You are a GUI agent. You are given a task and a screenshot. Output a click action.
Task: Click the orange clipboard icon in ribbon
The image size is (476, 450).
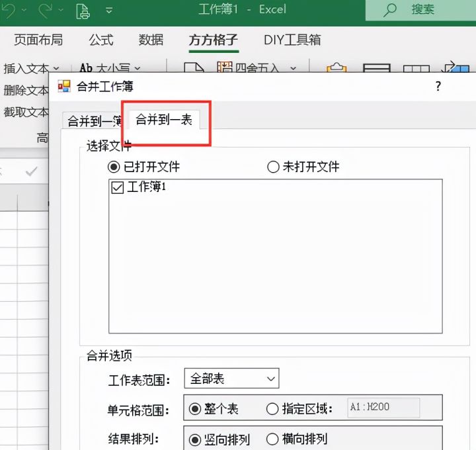[337, 67]
